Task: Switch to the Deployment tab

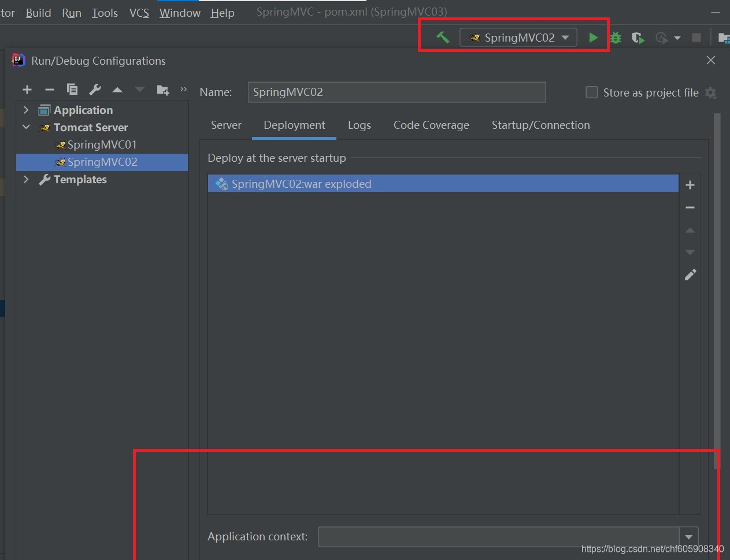Action: pyautogui.click(x=294, y=125)
